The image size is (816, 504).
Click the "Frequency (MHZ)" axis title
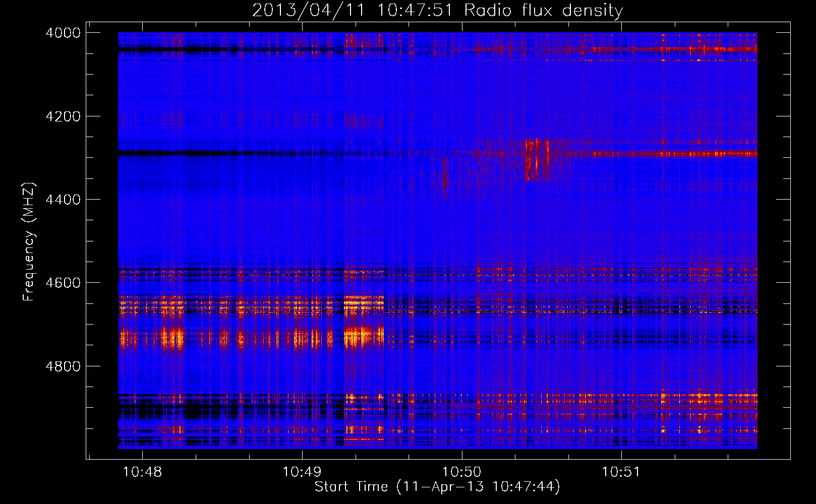click(x=29, y=242)
